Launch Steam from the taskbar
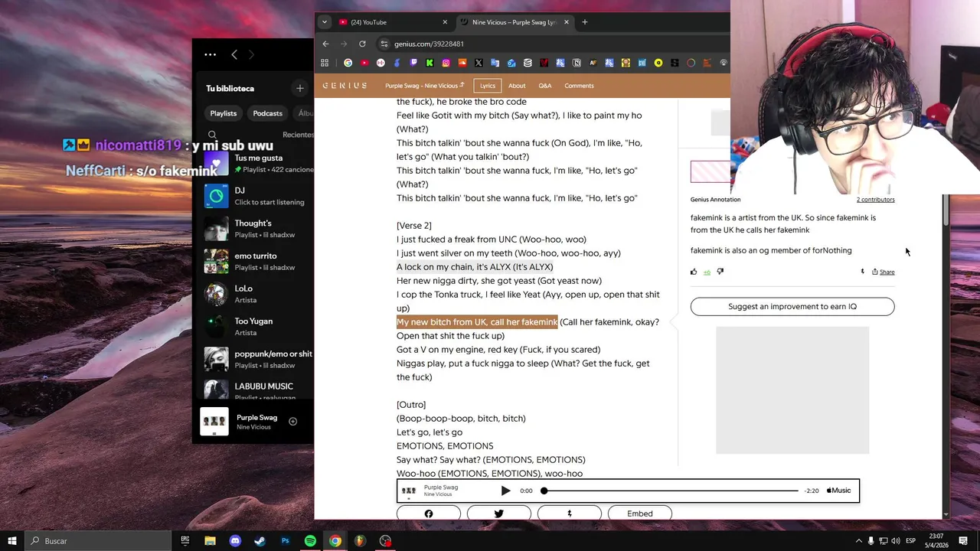 pyautogui.click(x=260, y=541)
